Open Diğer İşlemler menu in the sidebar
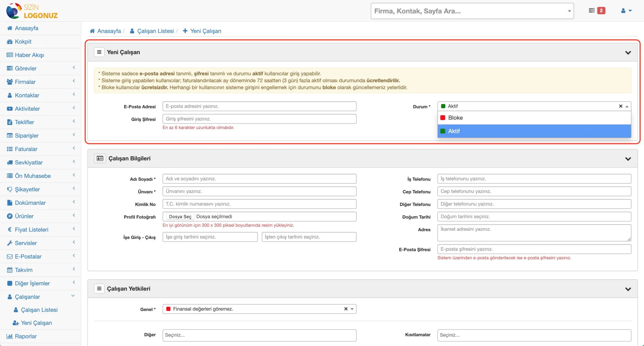Screen dimensions: 644x346 click(32, 283)
